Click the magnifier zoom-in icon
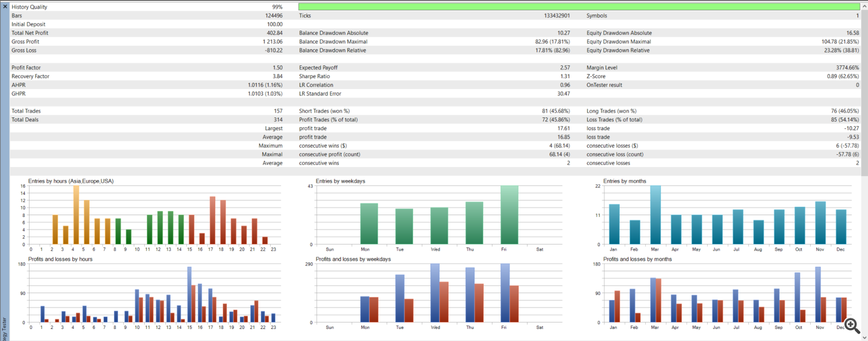This screenshot has height=341, width=868. click(851, 325)
